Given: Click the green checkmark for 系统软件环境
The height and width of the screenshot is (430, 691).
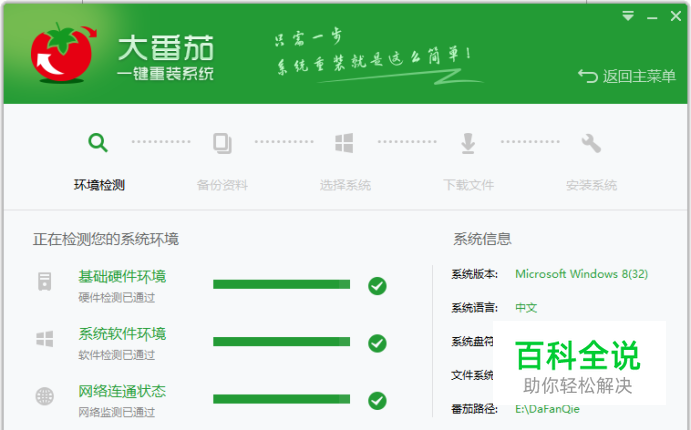Looking at the screenshot, I should (377, 343).
